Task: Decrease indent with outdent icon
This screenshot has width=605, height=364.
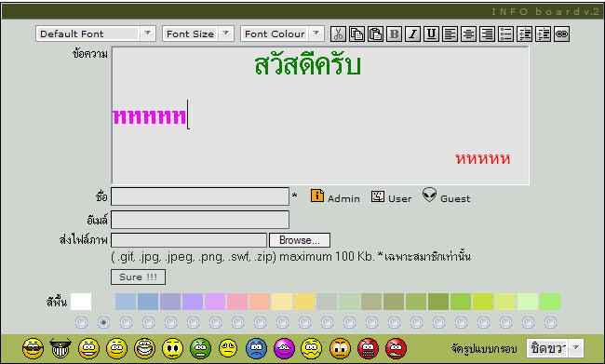Action: [524, 34]
